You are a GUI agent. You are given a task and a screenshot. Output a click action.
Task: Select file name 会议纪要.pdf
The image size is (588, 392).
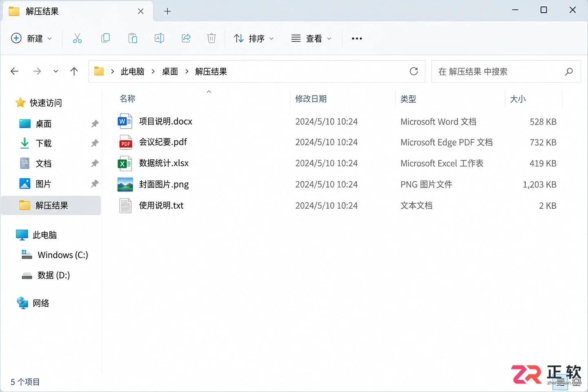163,142
